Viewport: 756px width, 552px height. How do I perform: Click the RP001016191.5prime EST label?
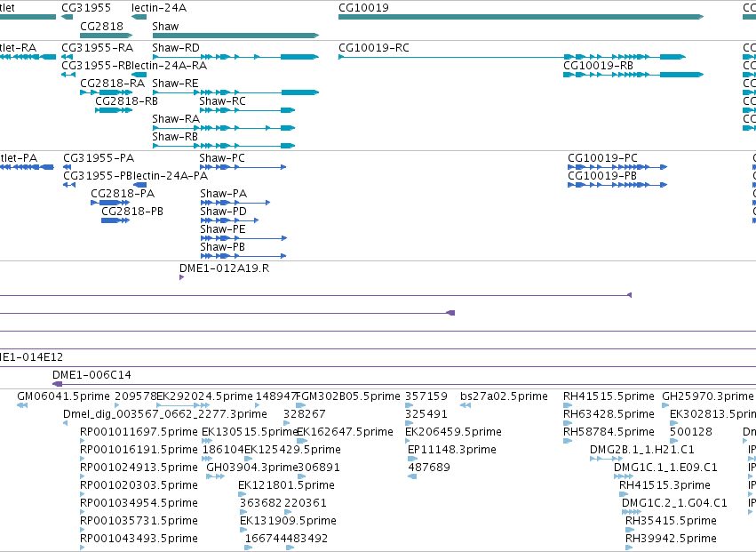139,450
